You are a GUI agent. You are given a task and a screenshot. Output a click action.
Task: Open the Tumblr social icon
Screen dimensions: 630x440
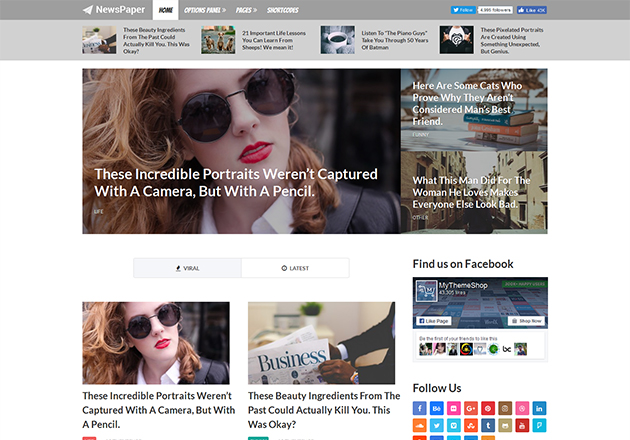[488, 425]
